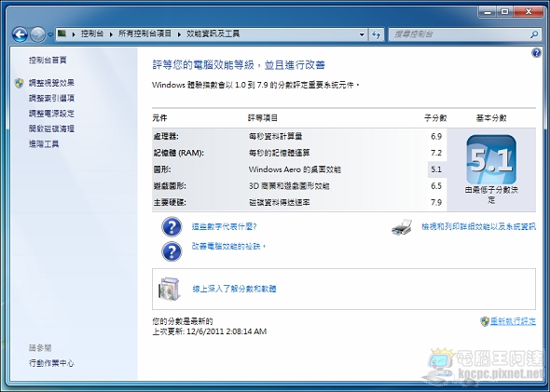Click question icon beside 這些數字代表什麼
Viewport: 550px width, 392px height.
click(172, 226)
